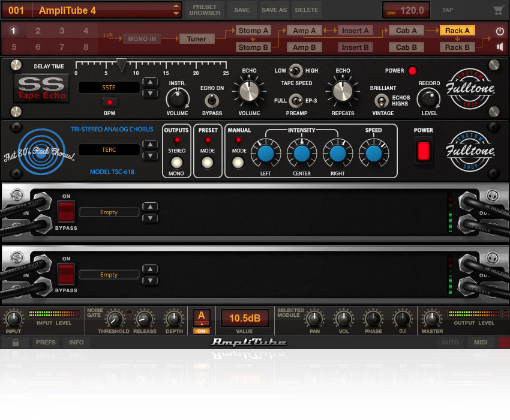
Task: Toggle chorus STEREO/MONO outputs button
Action: pos(176,162)
